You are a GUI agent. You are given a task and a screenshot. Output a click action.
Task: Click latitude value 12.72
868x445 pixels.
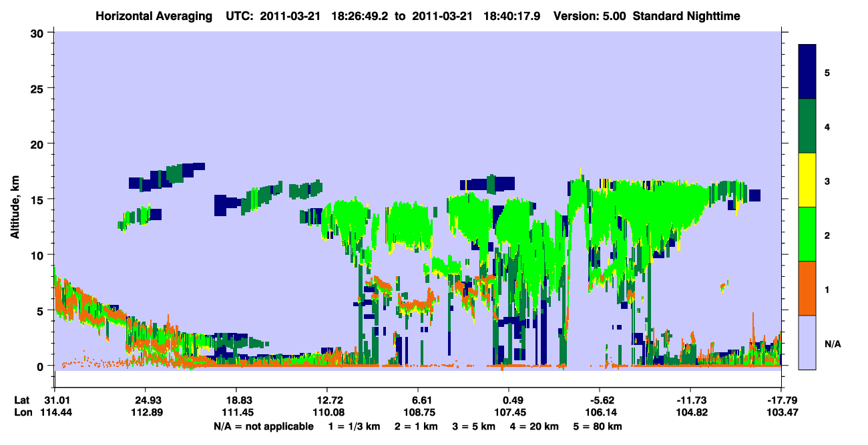[327, 400]
